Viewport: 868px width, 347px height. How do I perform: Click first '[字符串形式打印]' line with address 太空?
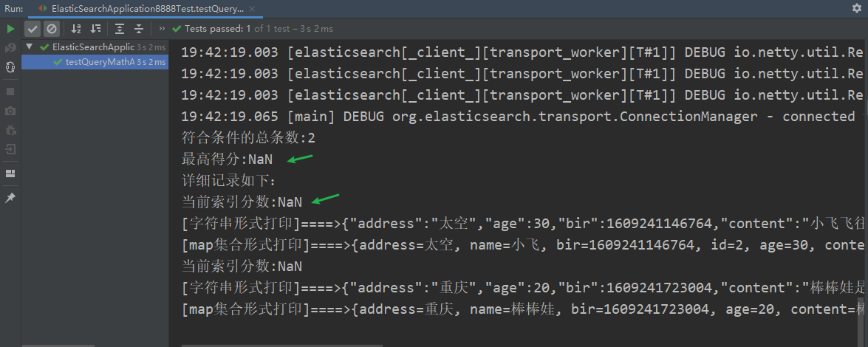[522, 224]
